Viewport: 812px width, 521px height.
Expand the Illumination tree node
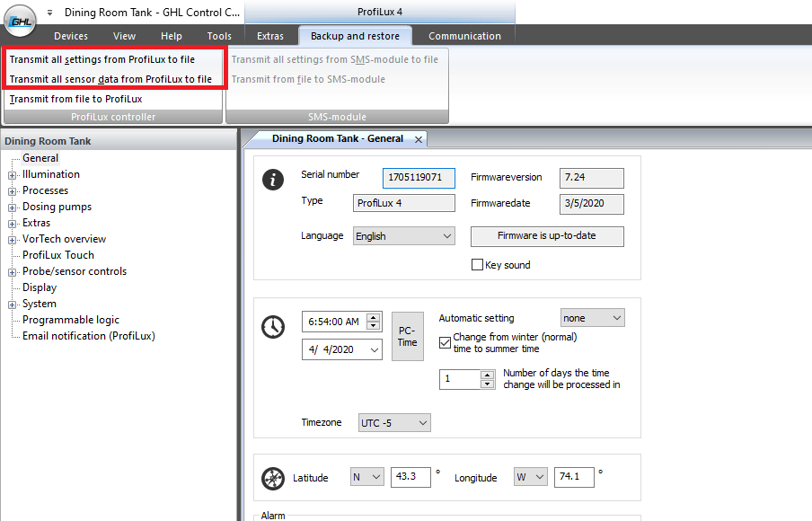tap(12, 175)
